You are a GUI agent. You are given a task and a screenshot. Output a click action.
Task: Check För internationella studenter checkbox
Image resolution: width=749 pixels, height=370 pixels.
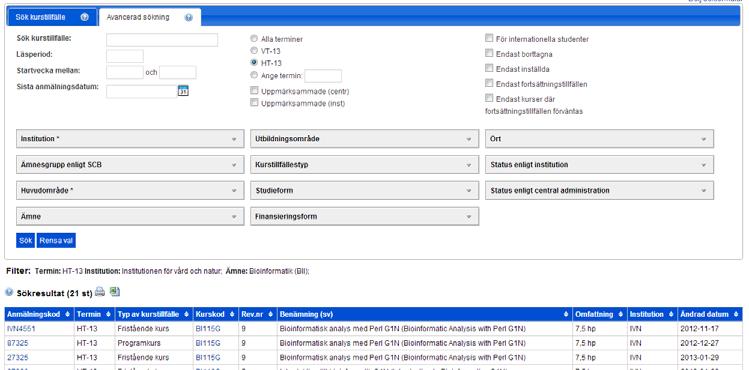[489, 38]
